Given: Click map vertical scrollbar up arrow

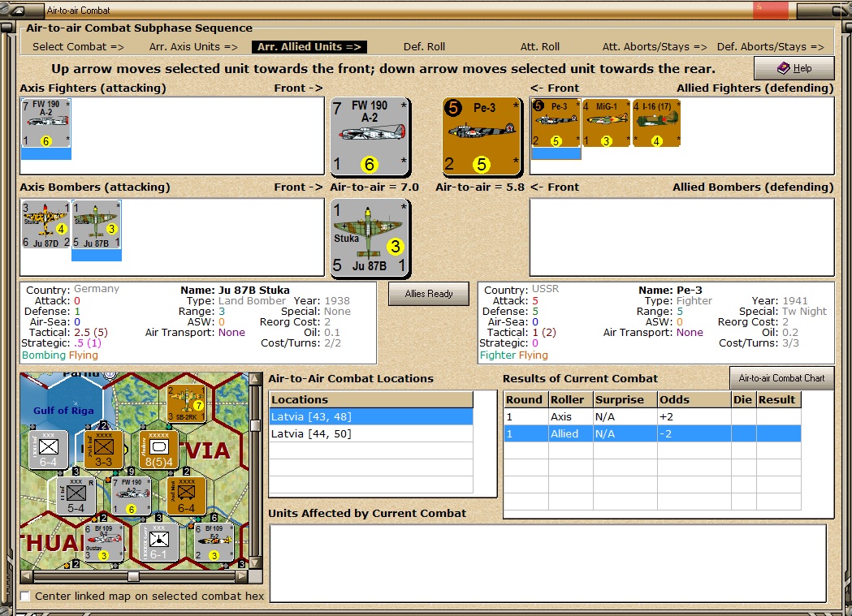Looking at the screenshot, I should pyautogui.click(x=255, y=379).
